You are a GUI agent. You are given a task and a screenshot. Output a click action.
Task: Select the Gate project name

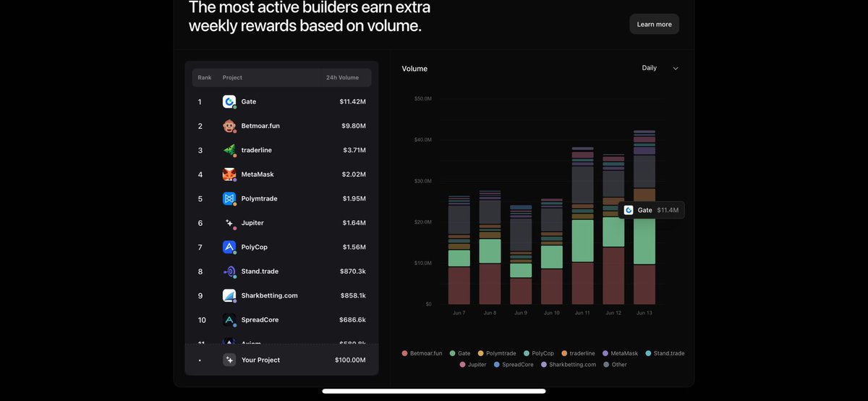click(x=249, y=102)
